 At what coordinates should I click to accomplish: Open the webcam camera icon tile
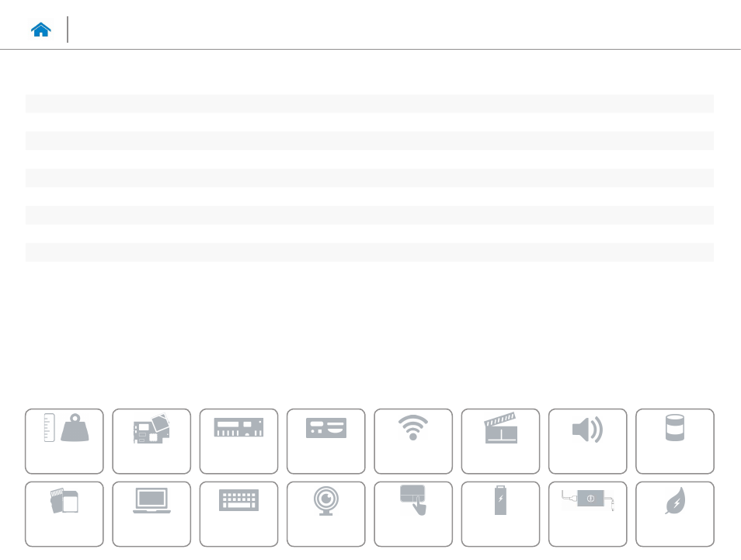[326, 513]
